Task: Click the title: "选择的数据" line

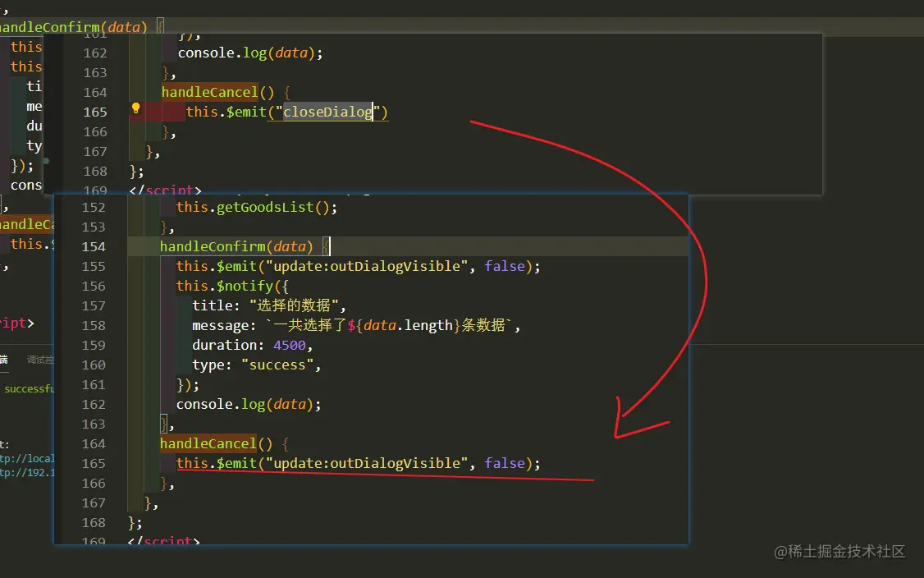Action: click(268, 306)
